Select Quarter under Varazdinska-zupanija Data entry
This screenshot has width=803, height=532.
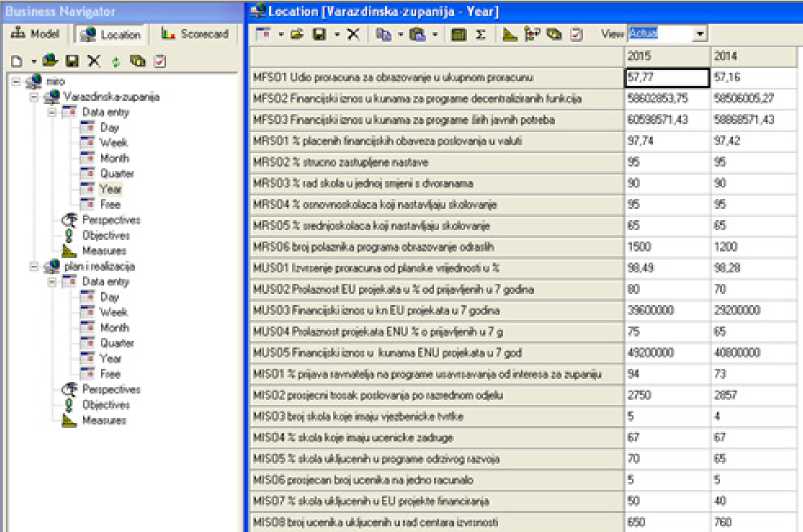tap(117, 173)
